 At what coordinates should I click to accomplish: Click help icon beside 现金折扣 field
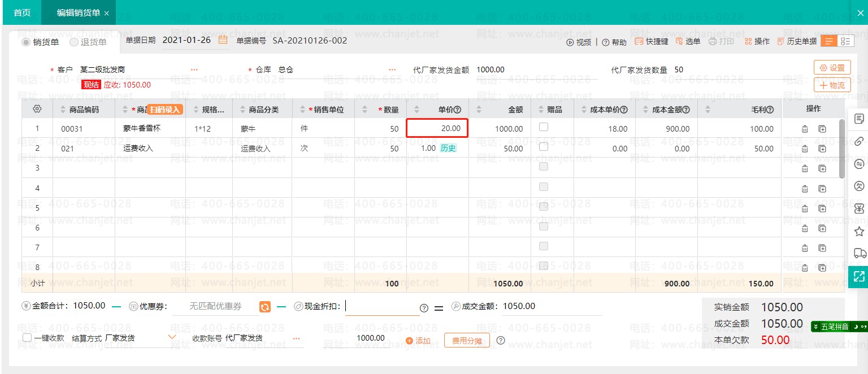(424, 308)
